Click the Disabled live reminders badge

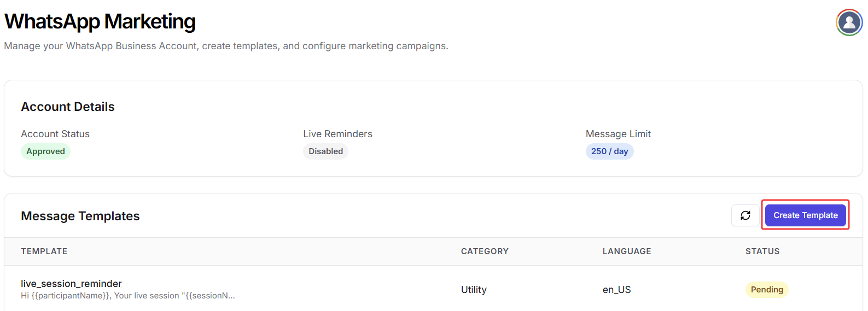[325, 151]
